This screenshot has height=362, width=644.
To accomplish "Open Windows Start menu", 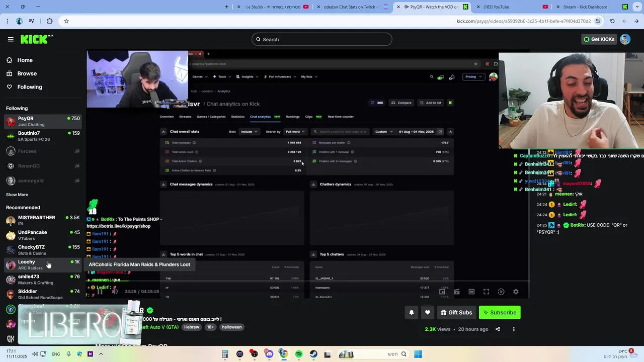I will [x=418, y=354].
